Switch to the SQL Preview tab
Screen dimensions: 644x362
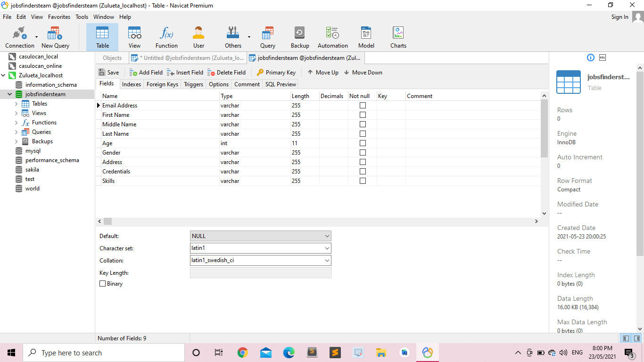tap(281, 84)
